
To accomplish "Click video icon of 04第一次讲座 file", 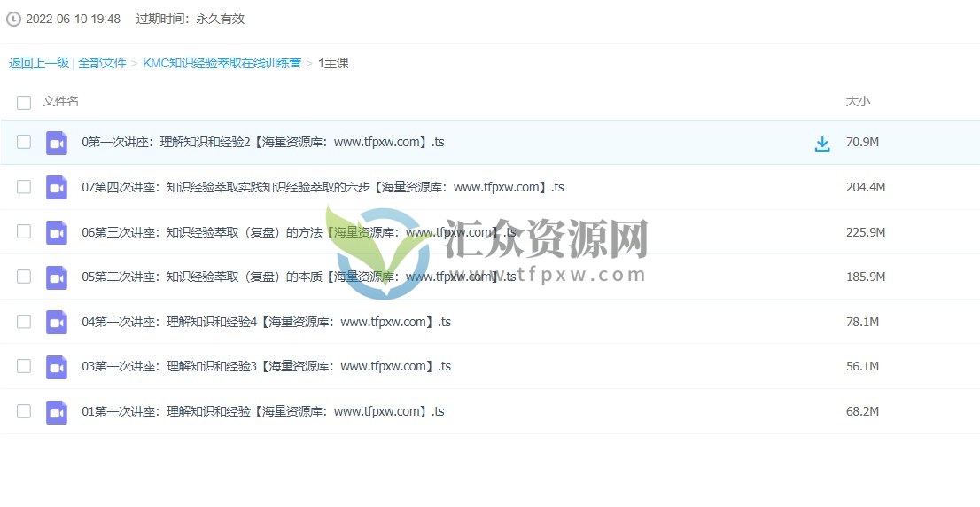I will click(57, 322).
